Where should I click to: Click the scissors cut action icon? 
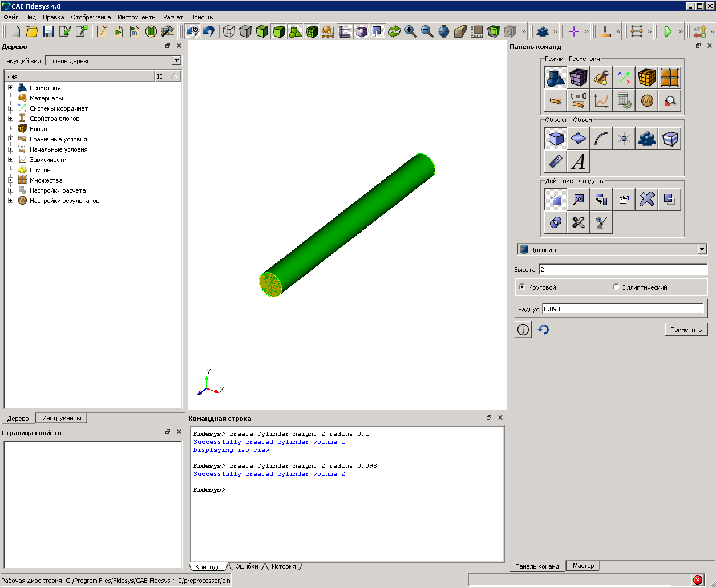578,222
